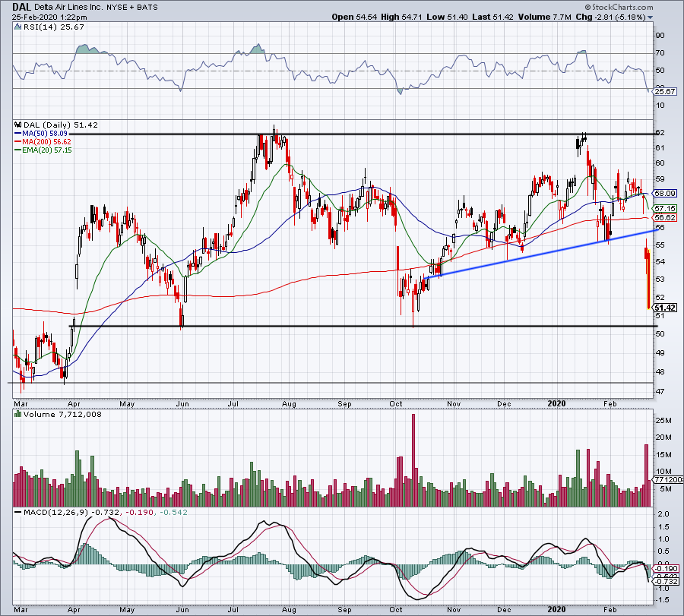This screenshot has width=684, height=616.
Task: Click the 70 level on RSI axis
Action: (660, 52)
